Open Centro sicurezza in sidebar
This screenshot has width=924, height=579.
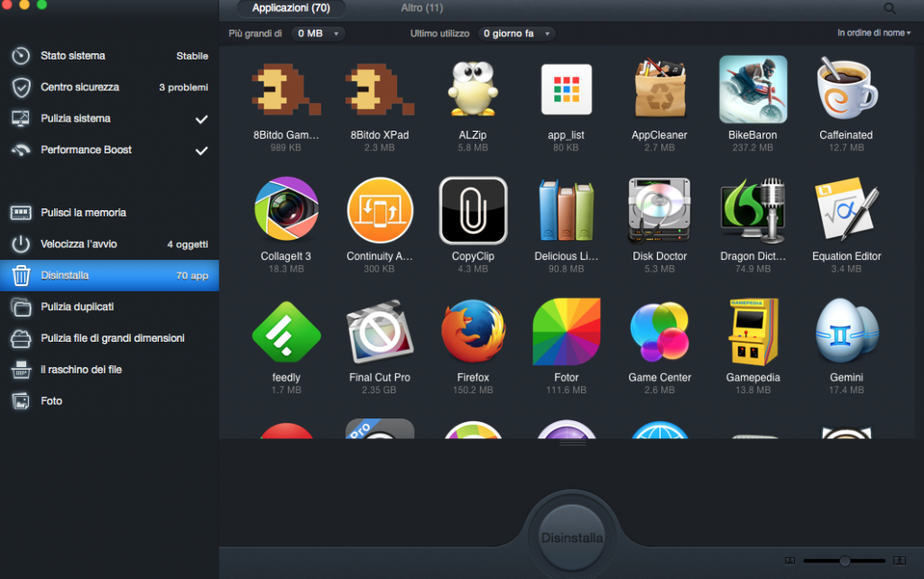109,87
